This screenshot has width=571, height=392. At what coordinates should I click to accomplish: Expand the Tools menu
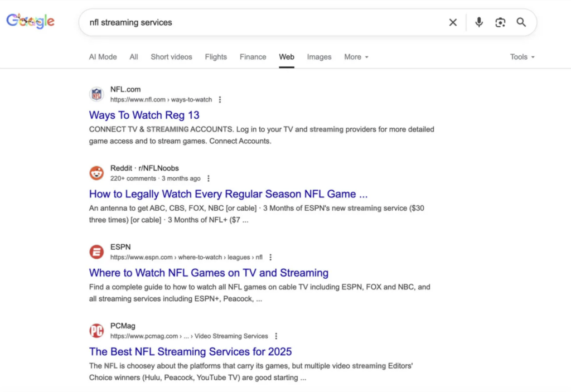coord(522,57)
